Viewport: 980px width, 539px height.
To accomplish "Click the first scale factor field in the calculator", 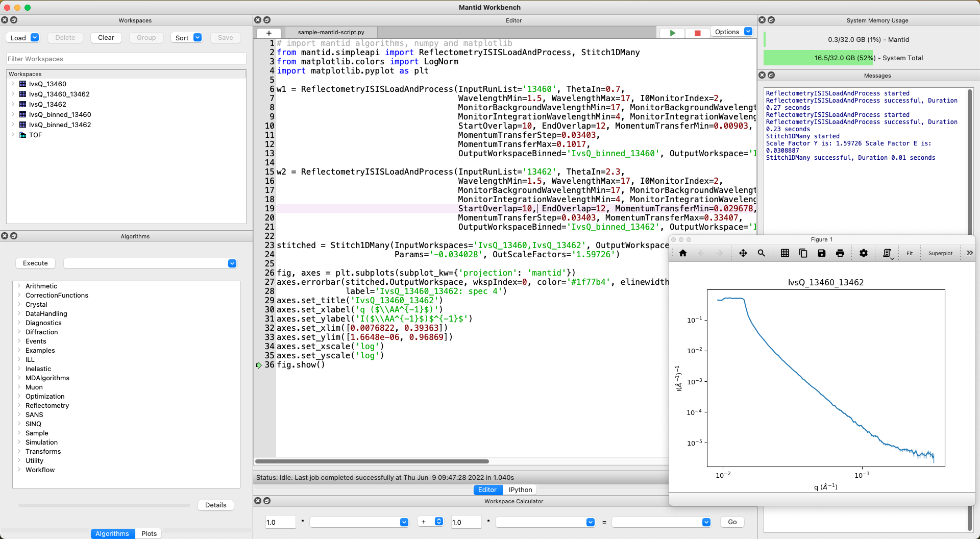I will (280, 522).
